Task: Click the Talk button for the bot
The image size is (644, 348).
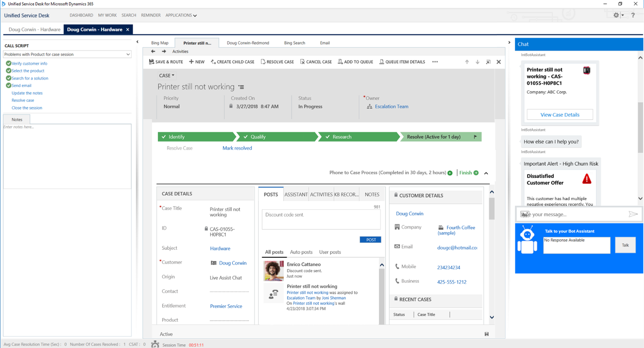Action: 625,245
